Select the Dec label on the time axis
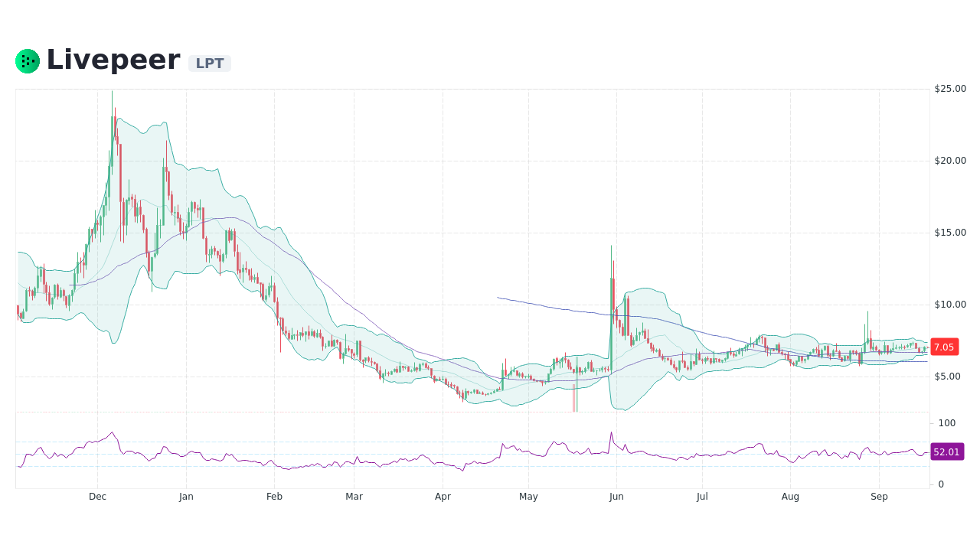The height and width of the screenshot is (551, 980). tap(97, 497)
